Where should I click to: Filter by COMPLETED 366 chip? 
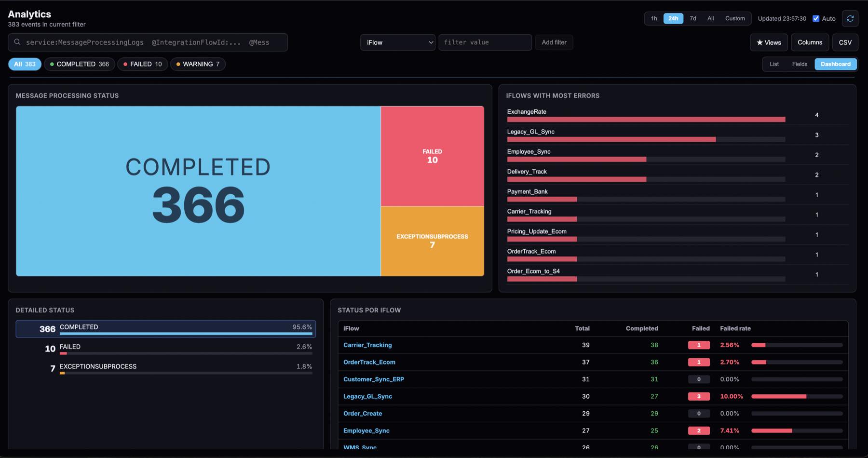click(80, 64)
